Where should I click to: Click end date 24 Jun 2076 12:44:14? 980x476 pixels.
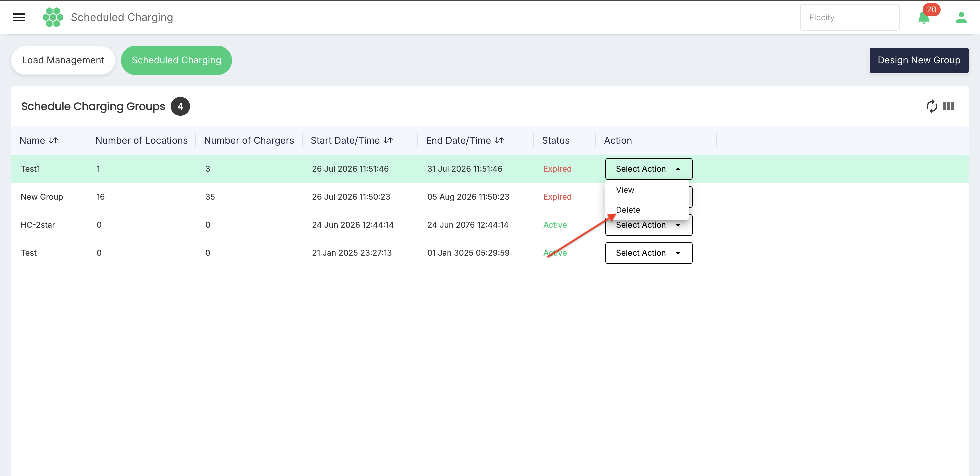[468, 225]
